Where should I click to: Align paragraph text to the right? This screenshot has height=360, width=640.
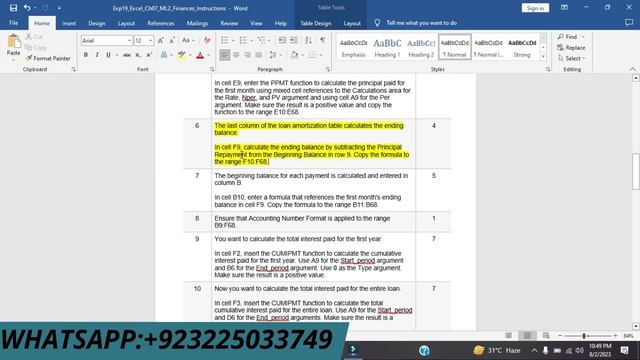coord(247,55)
